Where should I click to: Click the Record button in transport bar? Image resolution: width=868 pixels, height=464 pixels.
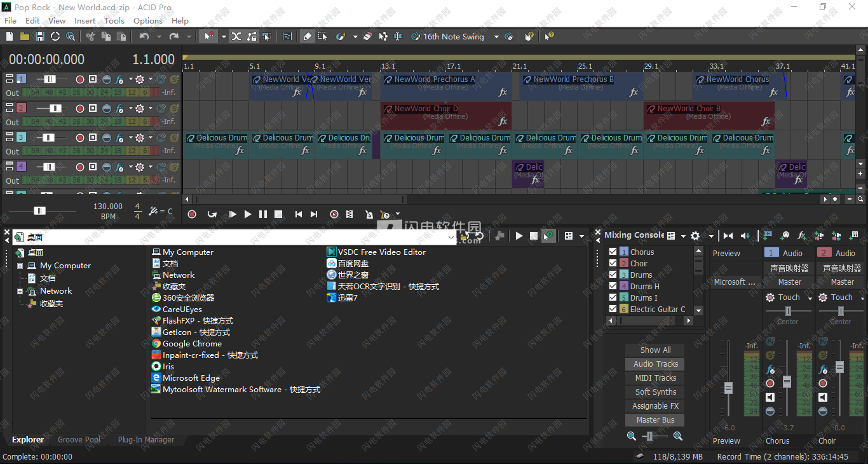point(192,215)
